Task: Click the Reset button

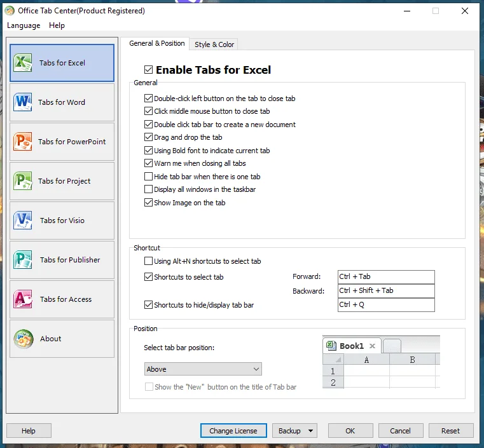Action: point(451,431)
